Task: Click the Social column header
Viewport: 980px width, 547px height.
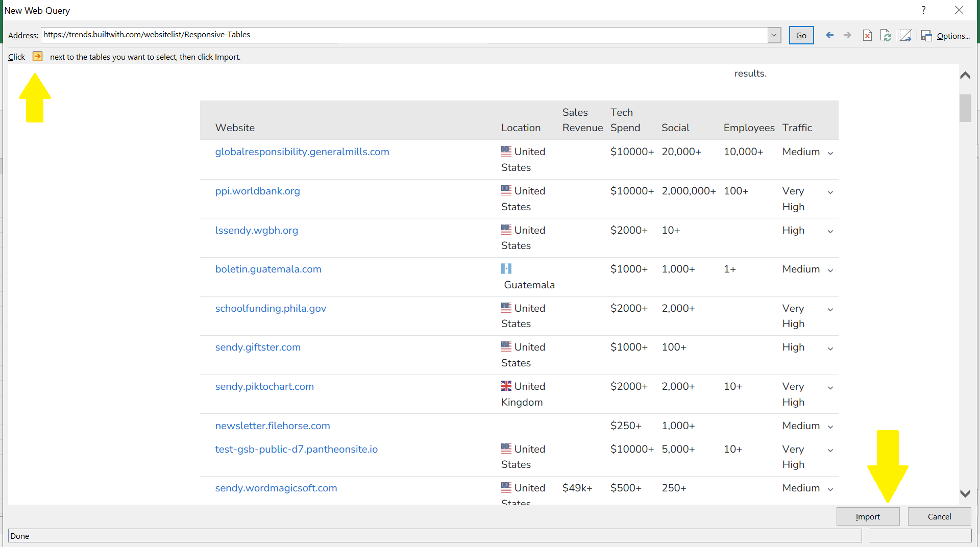Action: pos(675,128)
